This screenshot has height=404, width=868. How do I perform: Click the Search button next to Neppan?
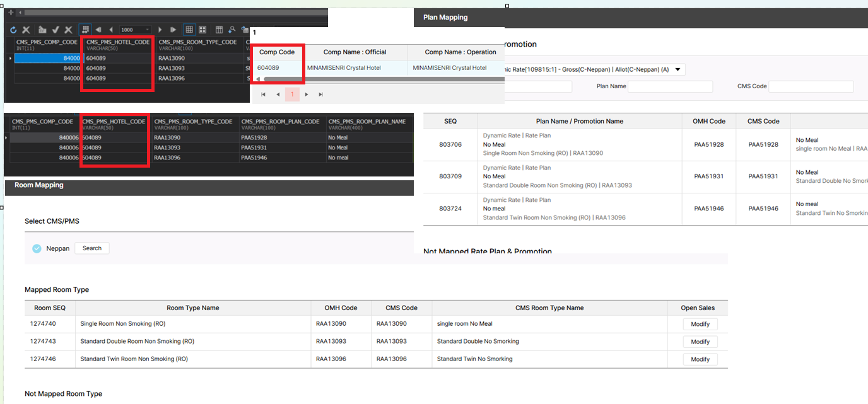(x=91, y=248)
